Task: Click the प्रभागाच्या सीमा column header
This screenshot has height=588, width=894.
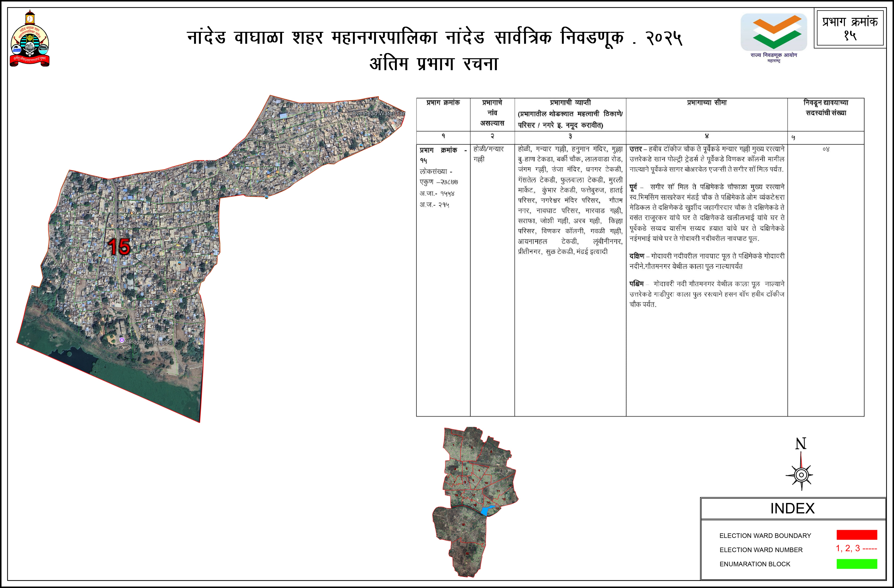Action: 707,103
